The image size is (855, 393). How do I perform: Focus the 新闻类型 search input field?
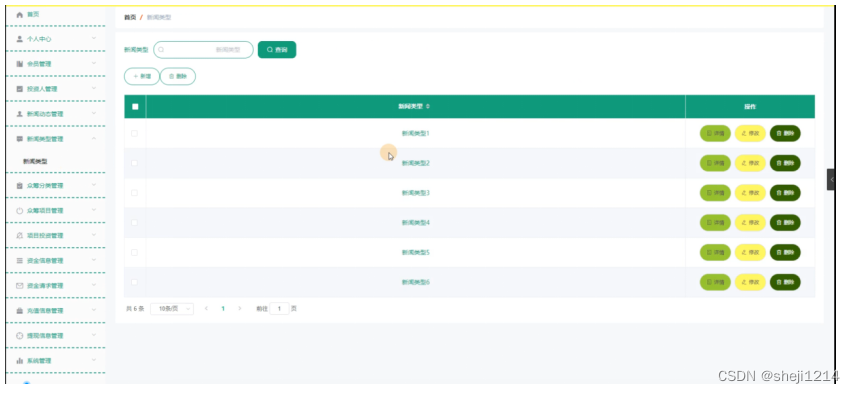click(203, 50)
